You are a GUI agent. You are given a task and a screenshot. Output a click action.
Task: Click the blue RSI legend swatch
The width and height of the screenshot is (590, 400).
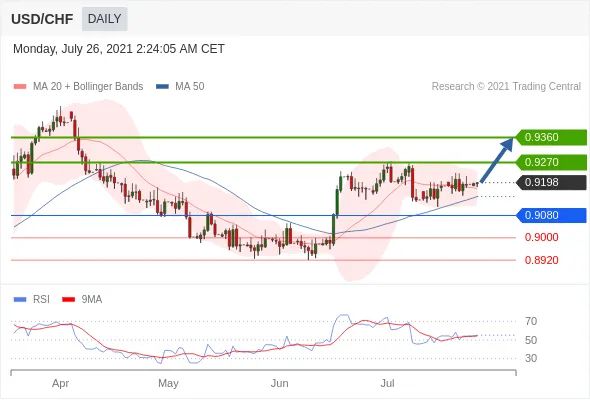[20, 300]
